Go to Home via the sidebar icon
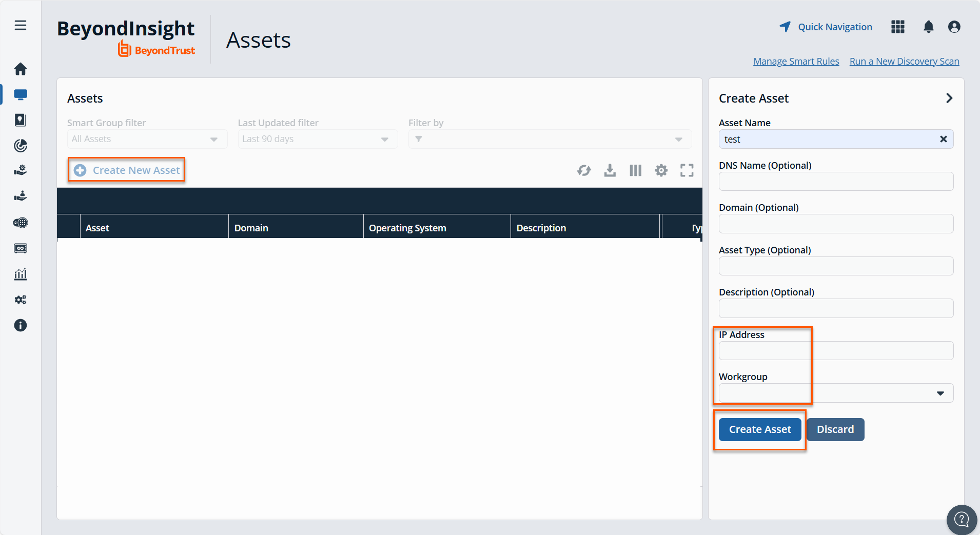This screenshot has height=535, width=980. [x=21, y=68]
